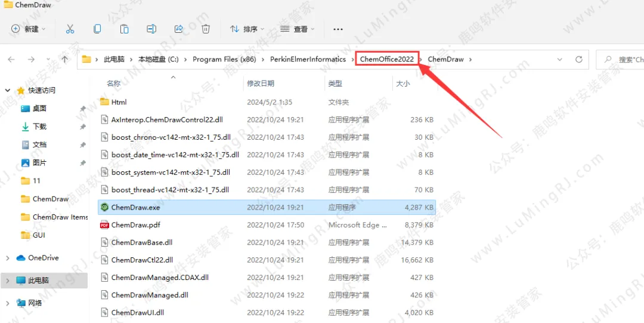Open the Sort (排序) dropdown menu
The height and width of the screenshot is (323, 644).
click(247, 29)
